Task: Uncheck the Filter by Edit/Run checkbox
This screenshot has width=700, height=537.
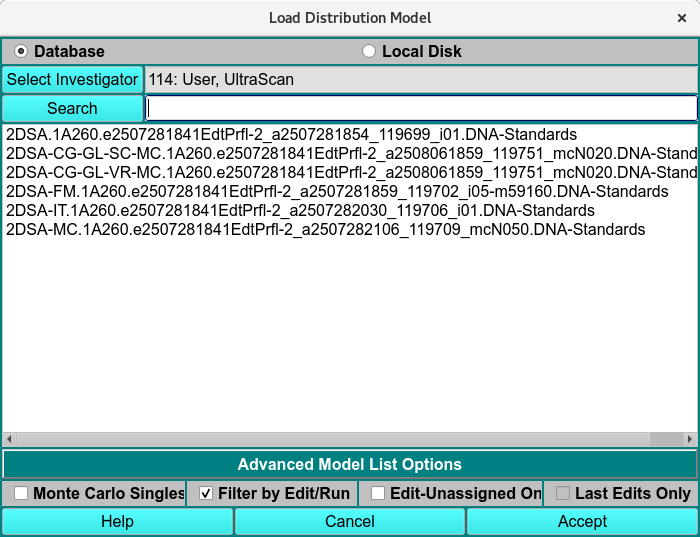Action: (x=206, y=493)
